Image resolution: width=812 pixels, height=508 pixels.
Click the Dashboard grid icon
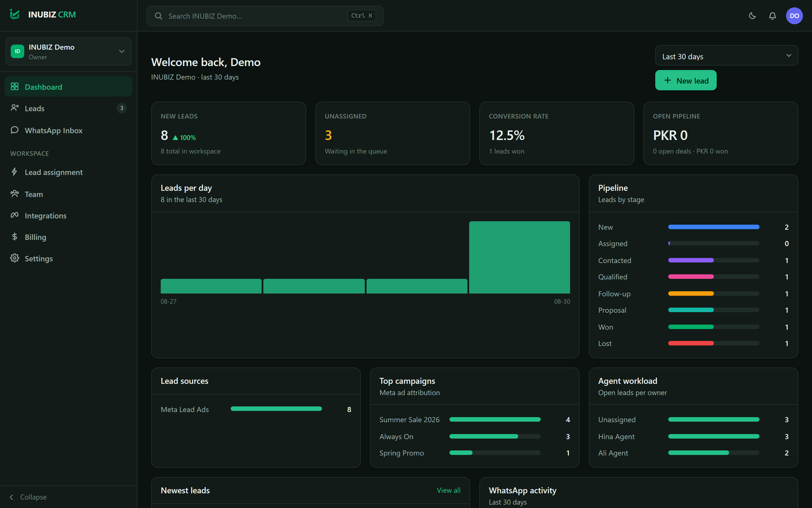pos(14,87)
